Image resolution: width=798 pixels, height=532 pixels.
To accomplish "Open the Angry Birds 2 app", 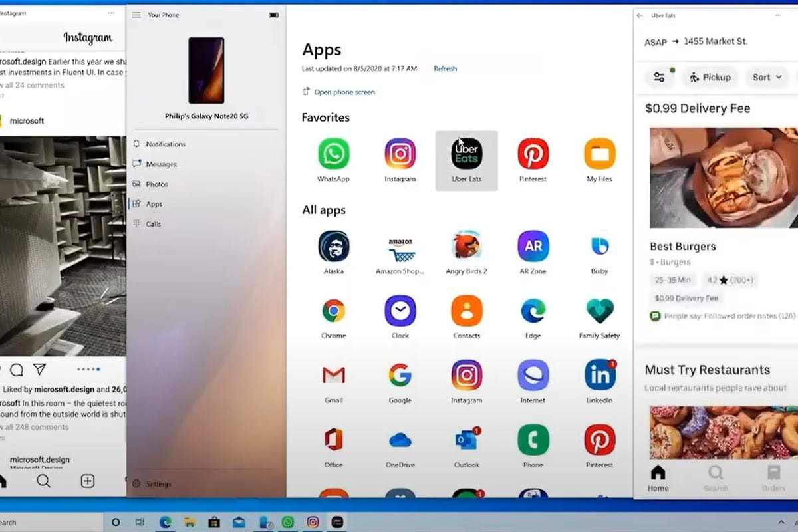I will point(466,245).
